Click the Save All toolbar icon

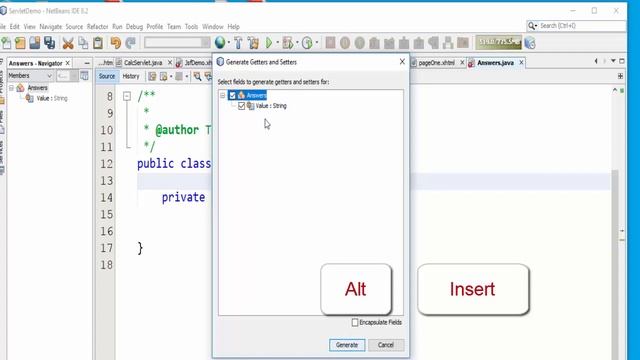coord(50,43)
